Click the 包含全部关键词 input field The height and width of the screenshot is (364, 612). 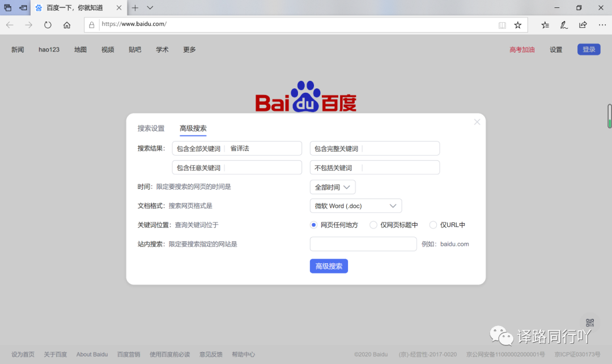(237, 148)
